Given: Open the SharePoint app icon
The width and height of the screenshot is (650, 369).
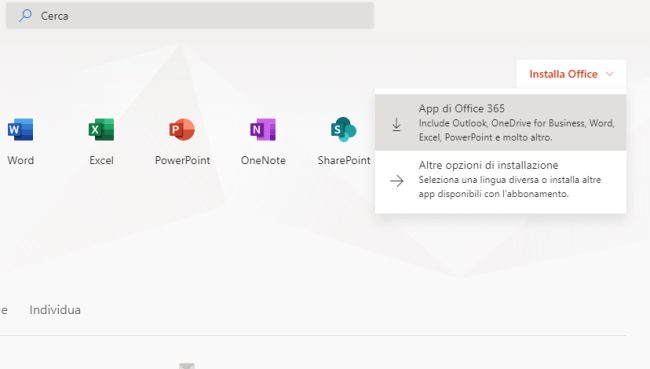Looking at the screenshot, I should [343, 129].
